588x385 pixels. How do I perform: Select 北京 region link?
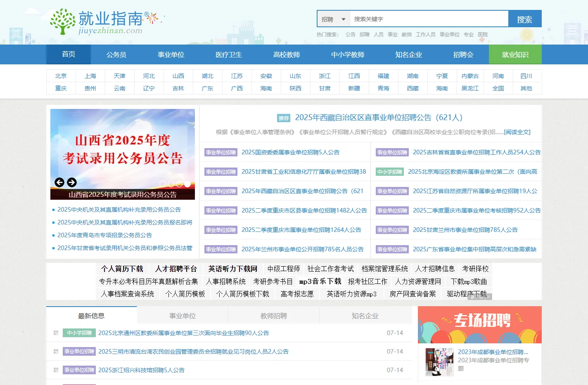click(x=61, y=76)
